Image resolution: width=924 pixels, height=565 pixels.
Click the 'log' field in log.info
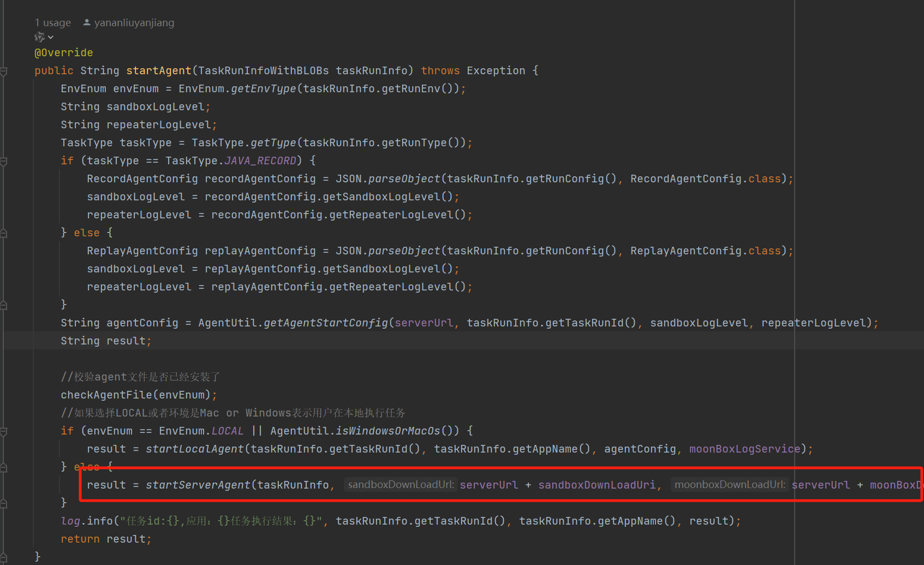[70, 521]
